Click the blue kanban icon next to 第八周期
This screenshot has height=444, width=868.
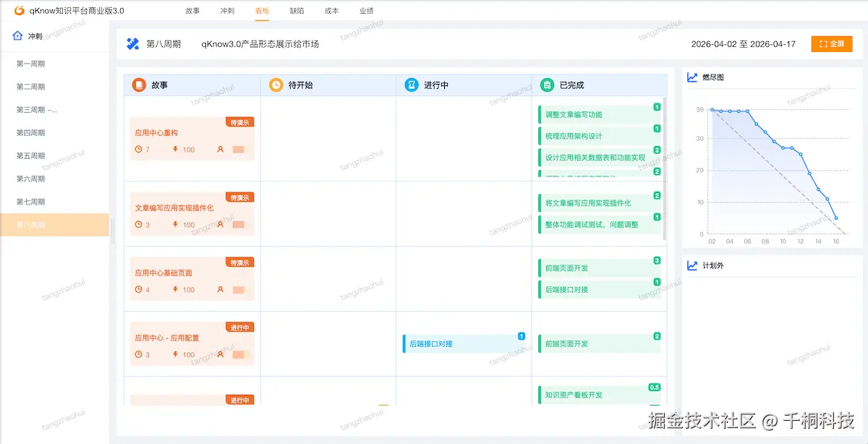coord(133,44)
